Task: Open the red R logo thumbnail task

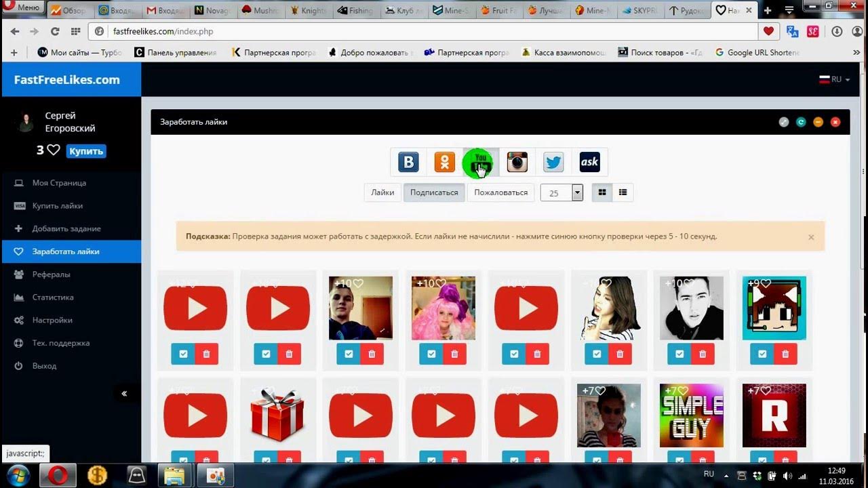Action: click(774, 415)
